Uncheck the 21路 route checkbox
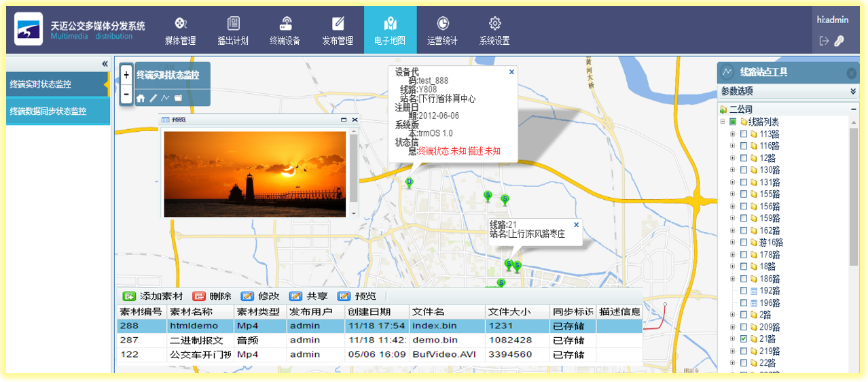This screenshot has width=868, height=382. point(744,338)
